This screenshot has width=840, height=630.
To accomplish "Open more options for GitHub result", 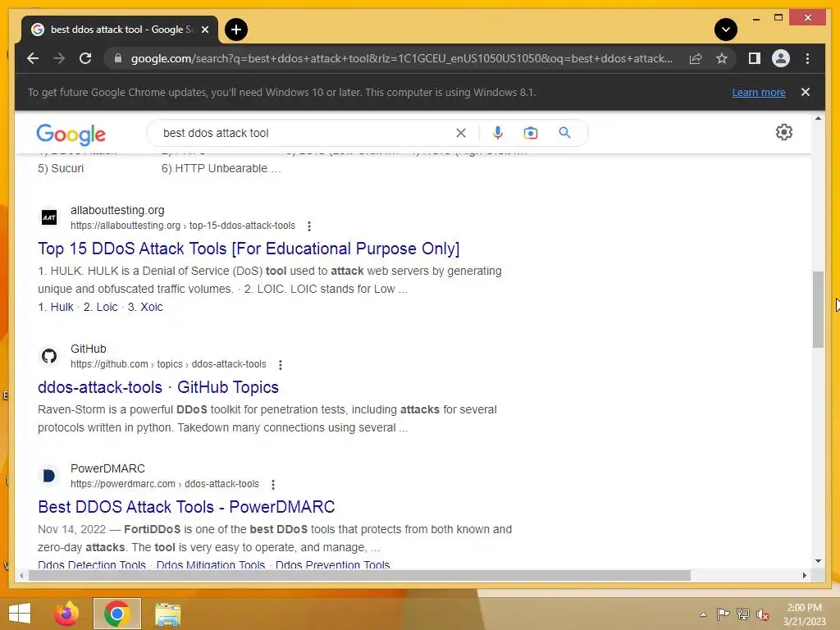I will pyautogui.click(x=281, y=365).
